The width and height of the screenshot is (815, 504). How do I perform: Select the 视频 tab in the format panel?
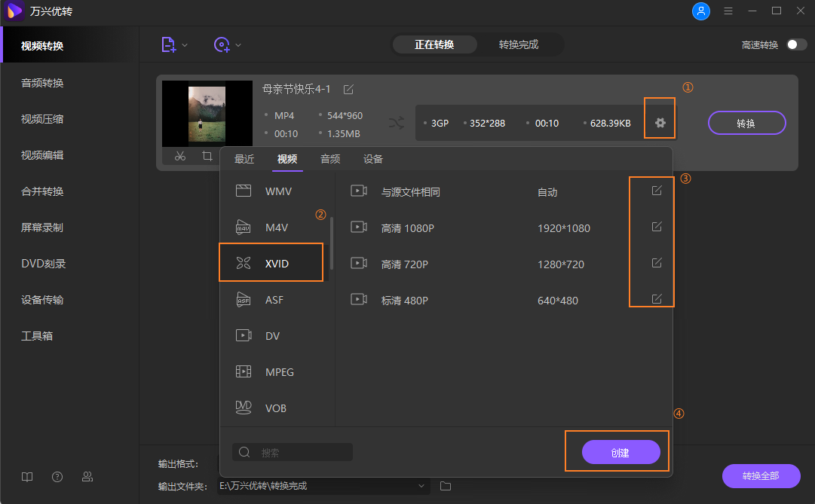[x=286, y=159]
